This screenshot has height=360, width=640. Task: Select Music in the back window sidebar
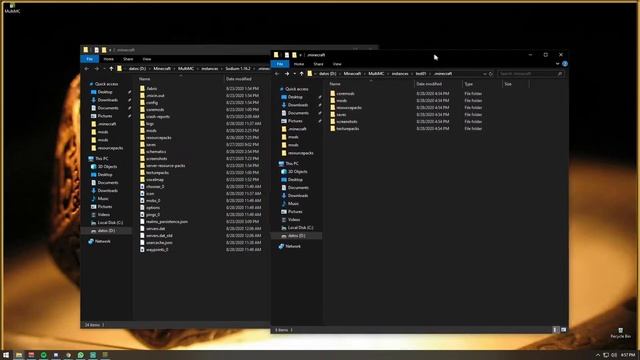[100, 199]
